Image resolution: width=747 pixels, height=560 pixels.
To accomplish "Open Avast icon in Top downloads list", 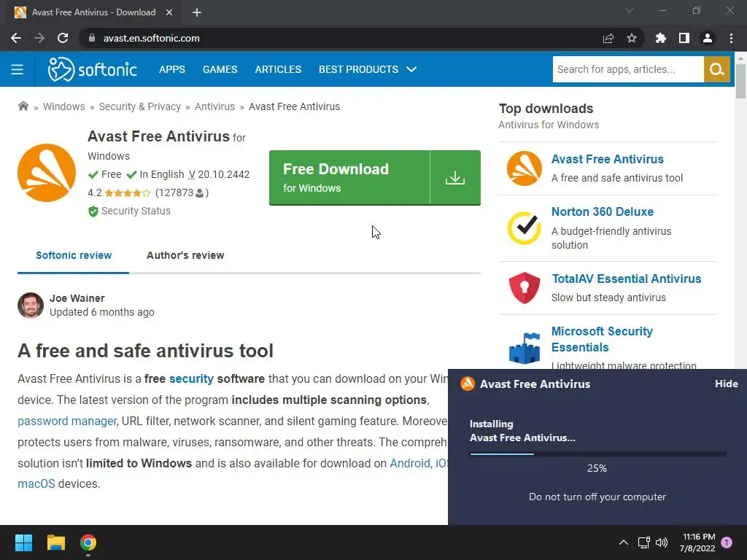I will pyautogui.click(x=524, y=168).
